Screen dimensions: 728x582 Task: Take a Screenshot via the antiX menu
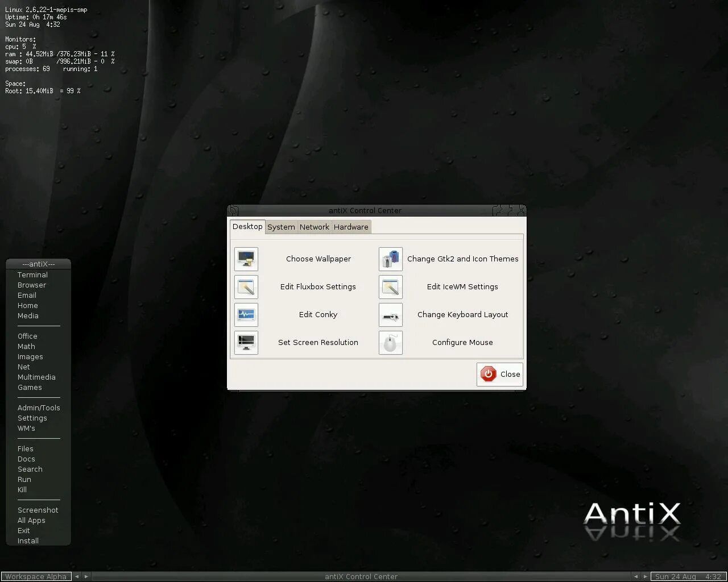click(38, 510)
